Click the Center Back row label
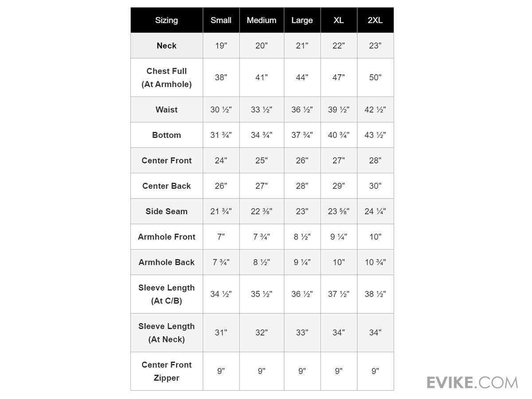The width and height of the screenshot is (532, 399). (167, 186)
